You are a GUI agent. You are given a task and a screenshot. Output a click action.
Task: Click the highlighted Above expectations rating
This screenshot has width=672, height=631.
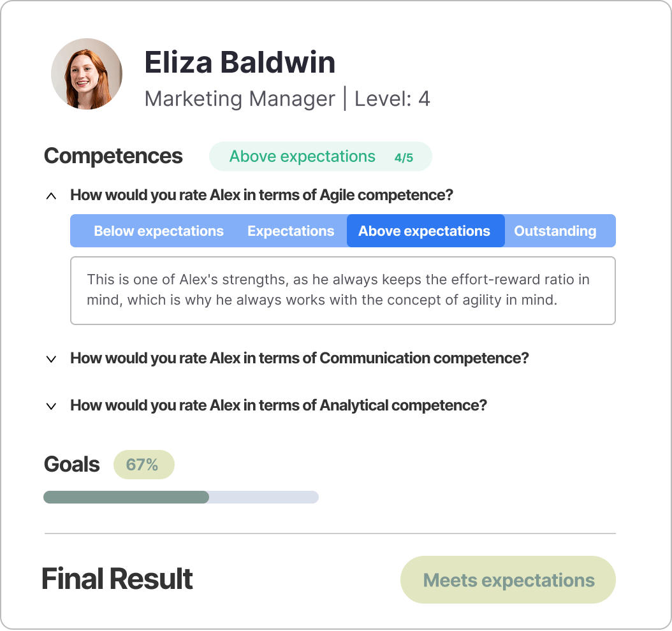pyautogui.click(x=425, y=231)
